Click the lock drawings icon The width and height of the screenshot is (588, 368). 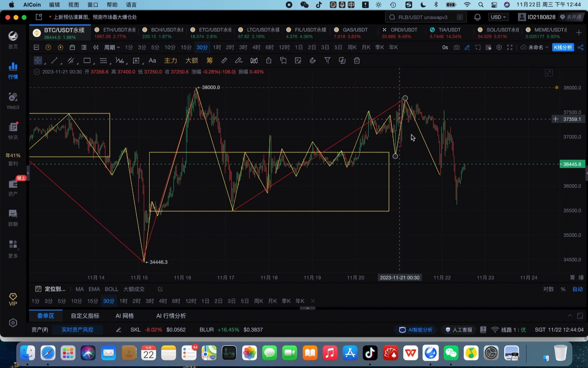pos(269,60)
